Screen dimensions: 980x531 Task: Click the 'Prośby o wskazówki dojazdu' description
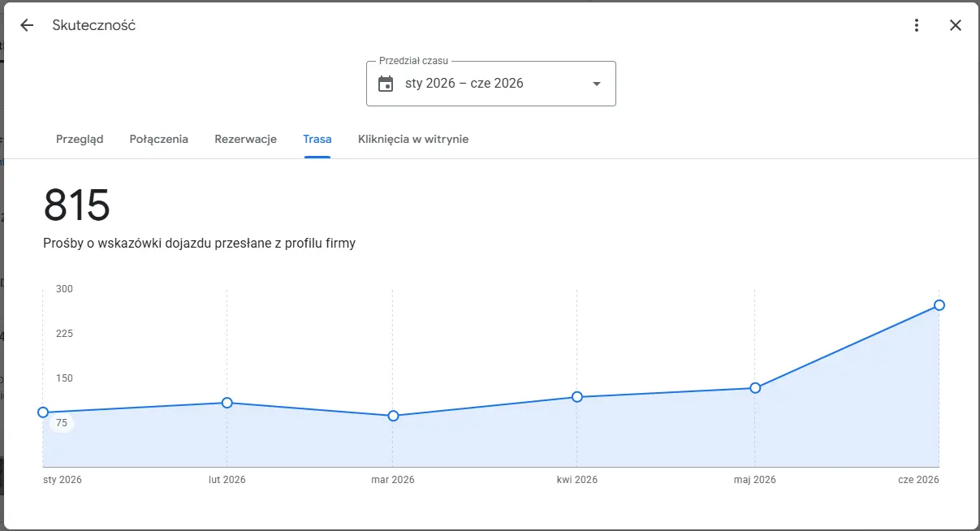point(199,243)
